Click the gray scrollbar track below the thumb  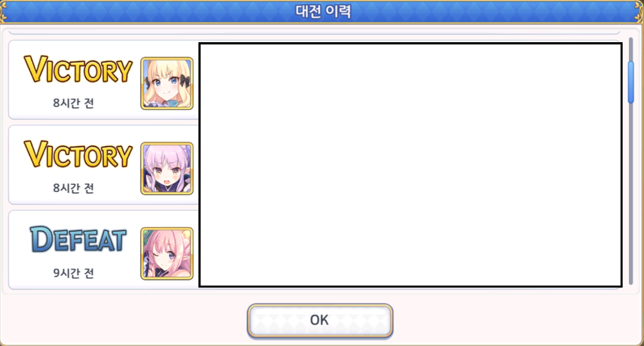tap(631, 193)
